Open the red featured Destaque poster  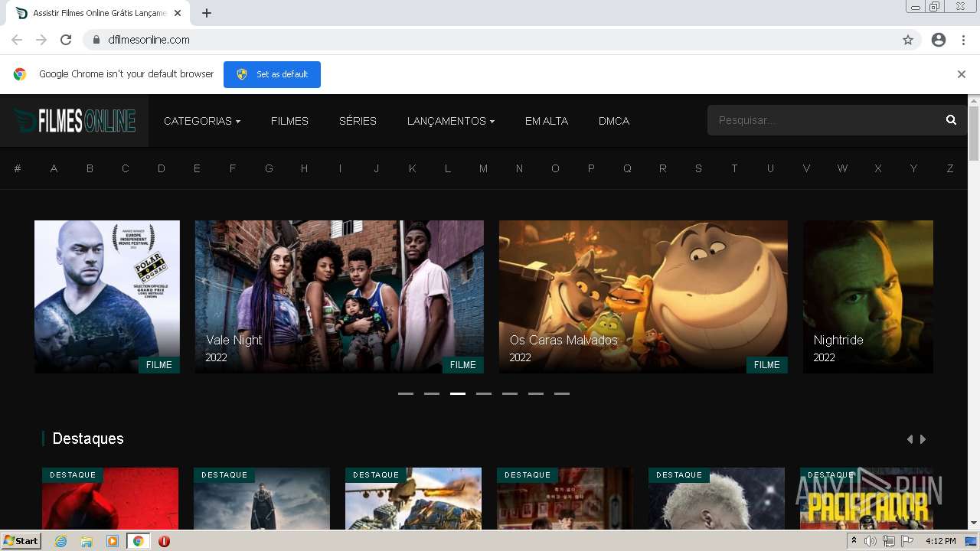(x=110, y=498)
